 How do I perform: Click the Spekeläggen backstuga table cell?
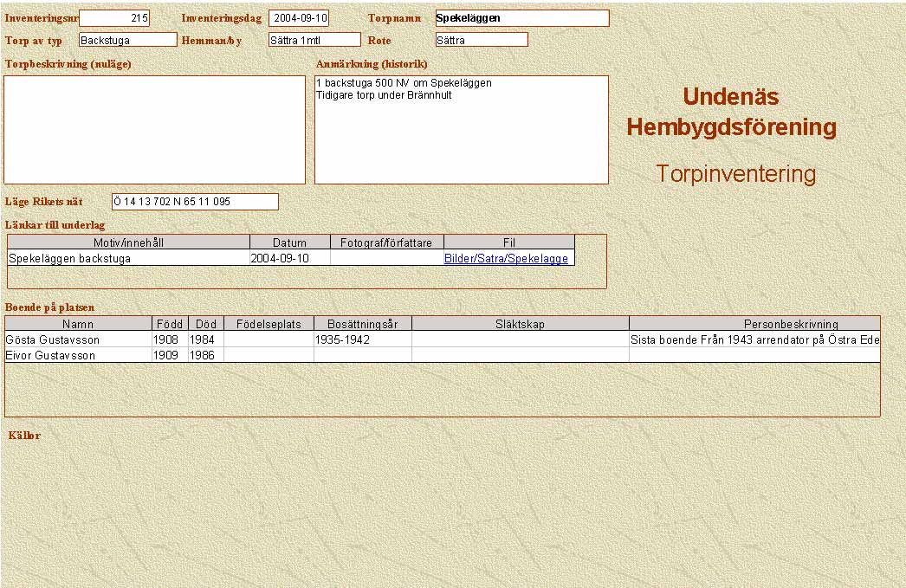click(128, 259)
